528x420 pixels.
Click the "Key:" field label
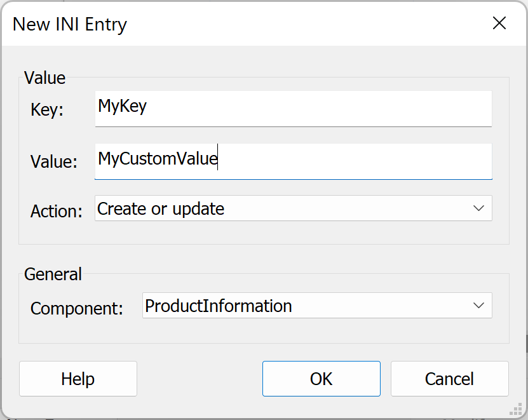(x=47, y=109)
